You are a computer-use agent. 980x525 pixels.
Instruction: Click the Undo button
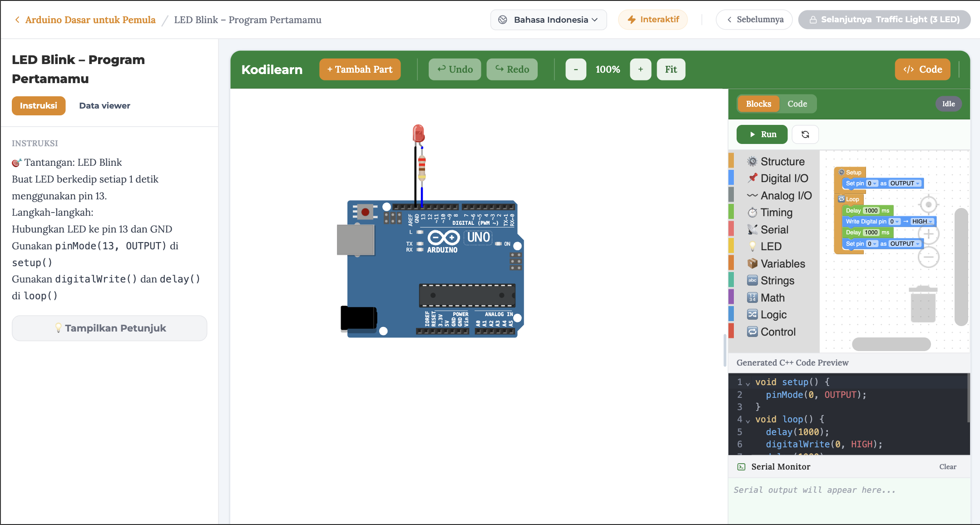(x=455, y=69)
